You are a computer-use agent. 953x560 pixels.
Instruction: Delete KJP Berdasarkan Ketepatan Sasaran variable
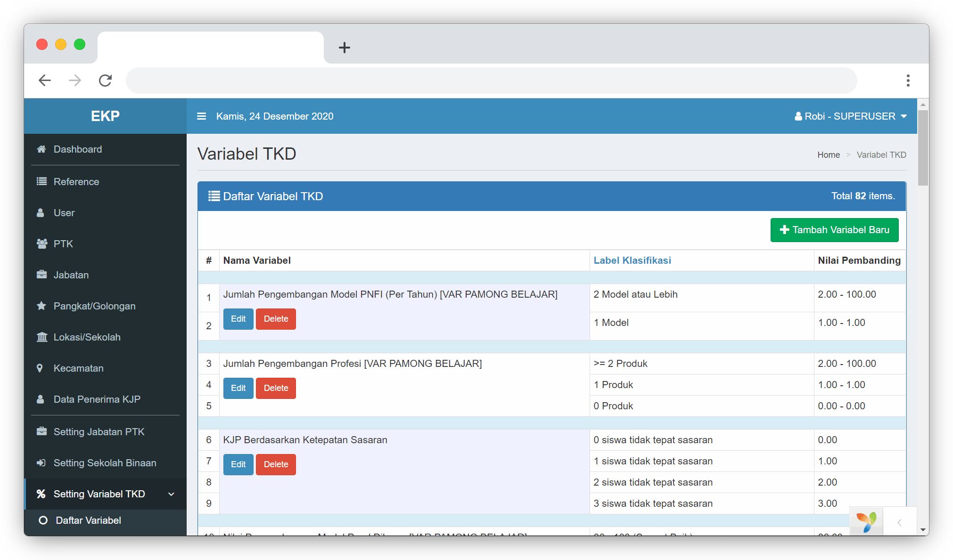click(x=276, y=464)
